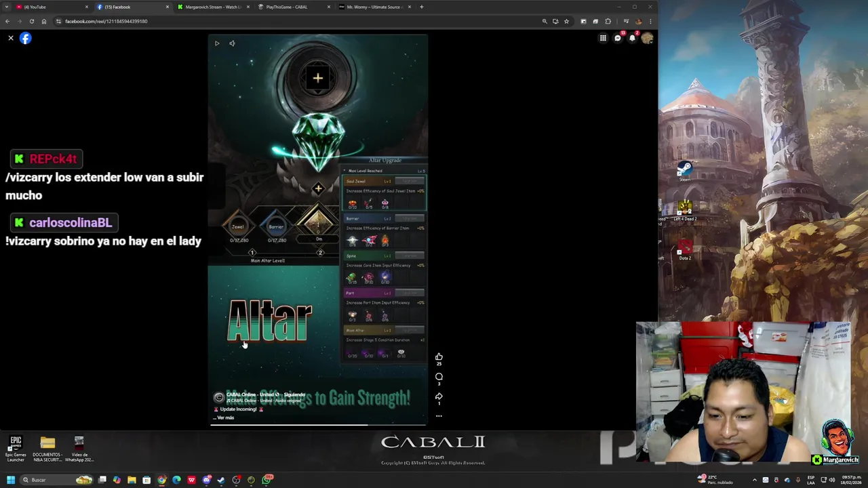The height and width of the screenshot is (488, 868).
Task: Open a new browser tab
Action: click(421, 7)
